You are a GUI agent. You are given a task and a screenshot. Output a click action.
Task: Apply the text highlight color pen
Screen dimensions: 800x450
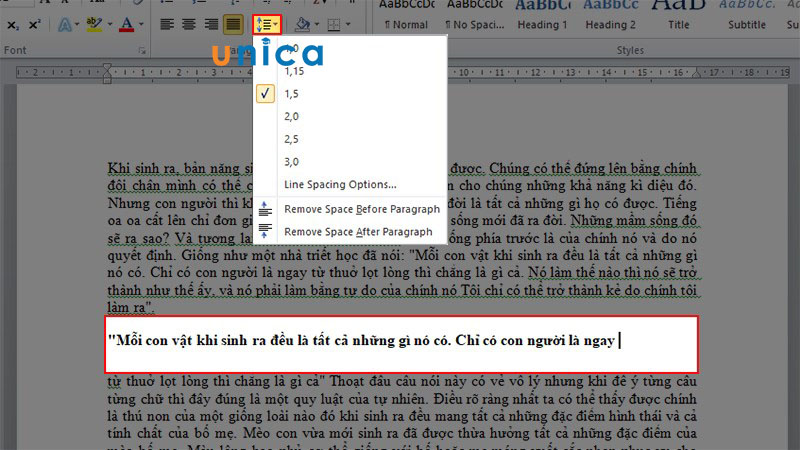pos(94,24)
